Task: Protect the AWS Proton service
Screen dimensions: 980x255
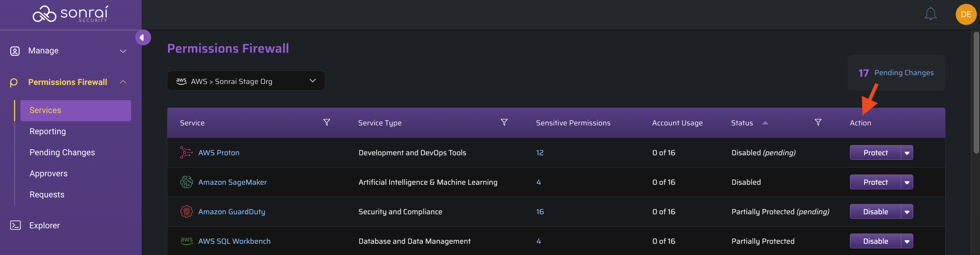Action: (x=875, y=153)
